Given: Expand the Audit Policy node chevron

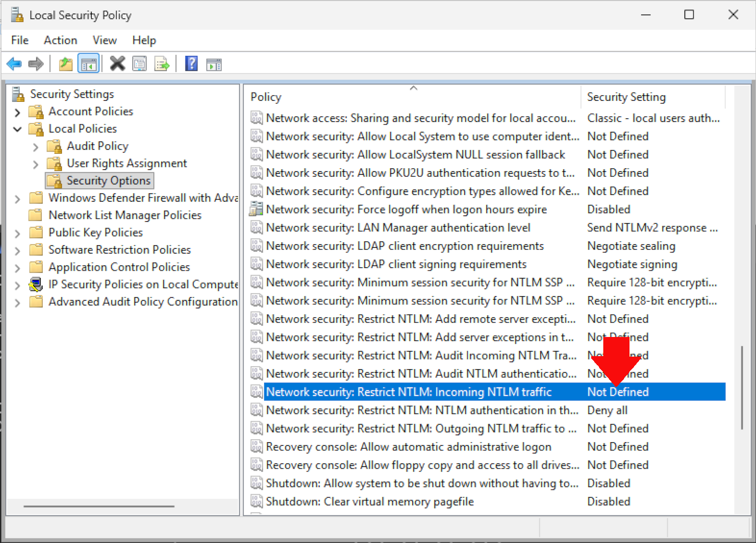Looking at the screenshot, I should (36, 147).
